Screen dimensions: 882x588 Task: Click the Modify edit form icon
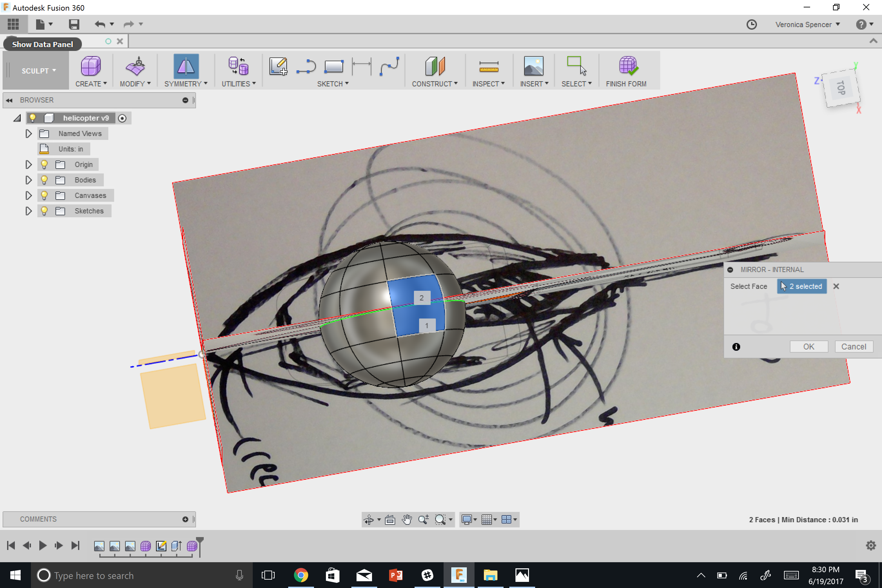point(135,66)
